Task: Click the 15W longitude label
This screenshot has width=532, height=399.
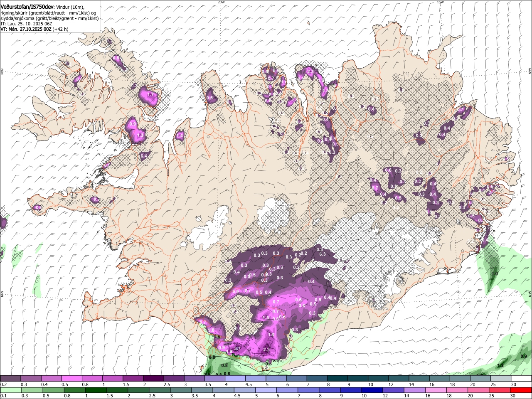Action: tap(440, 2)
